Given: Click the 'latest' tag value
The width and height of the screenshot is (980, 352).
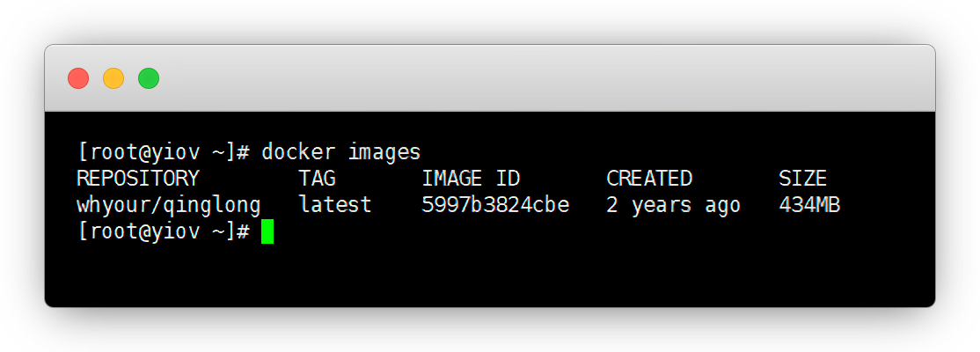Looking at the screenshot, I should (335, 206).
